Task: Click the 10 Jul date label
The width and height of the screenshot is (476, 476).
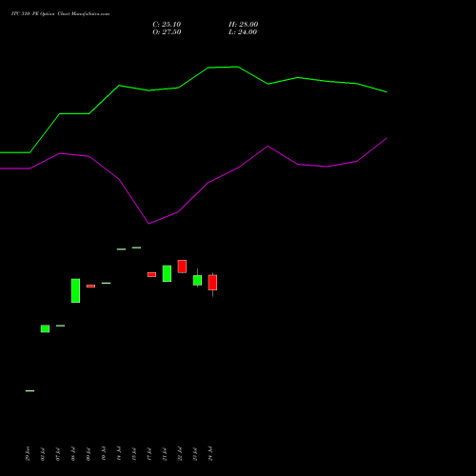Action: (104, 453)
